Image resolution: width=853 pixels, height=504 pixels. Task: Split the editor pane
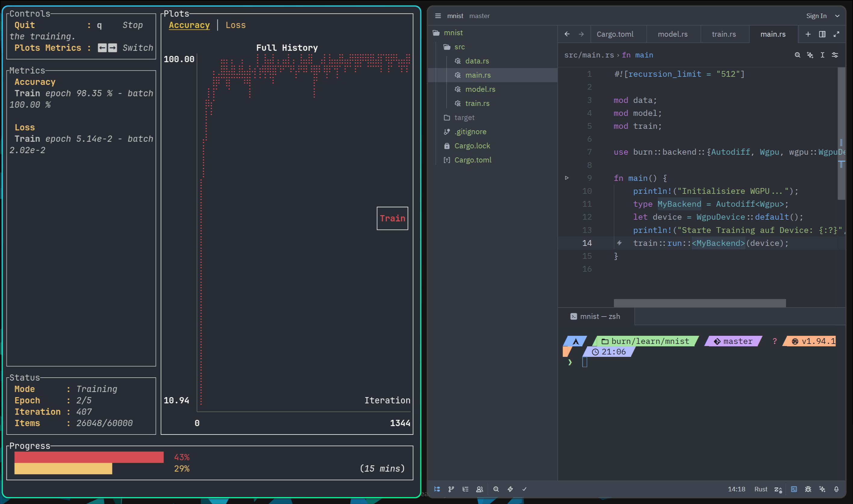[x=822, y=34]
